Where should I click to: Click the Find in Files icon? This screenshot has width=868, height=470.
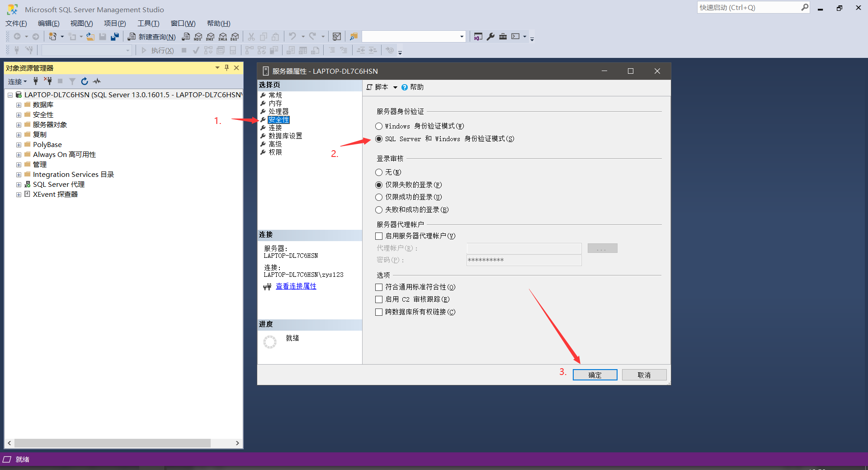click(x=354, y=37)
